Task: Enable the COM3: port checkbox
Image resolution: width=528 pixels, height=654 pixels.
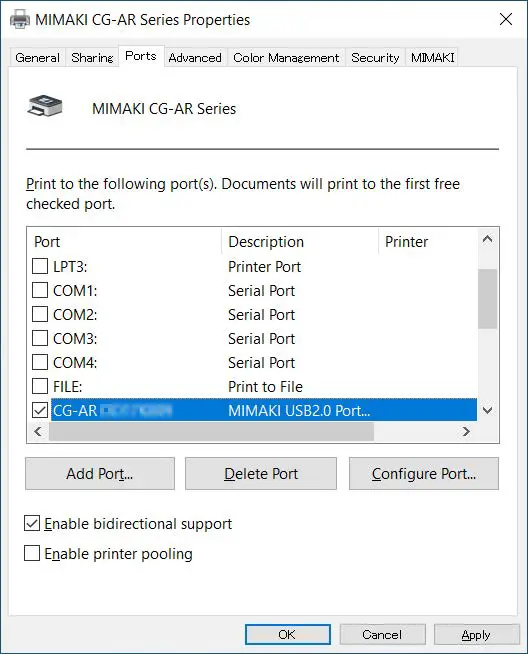Action: click(x=40, y=338)
